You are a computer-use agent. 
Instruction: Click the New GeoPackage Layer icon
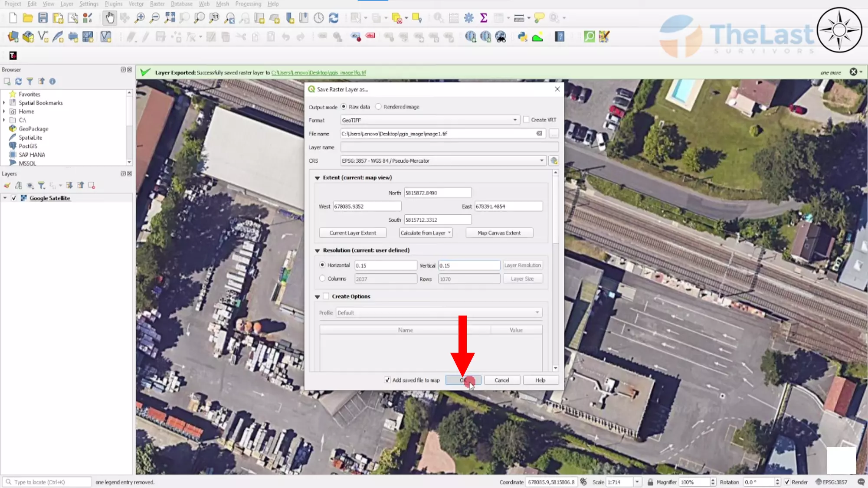28,37
